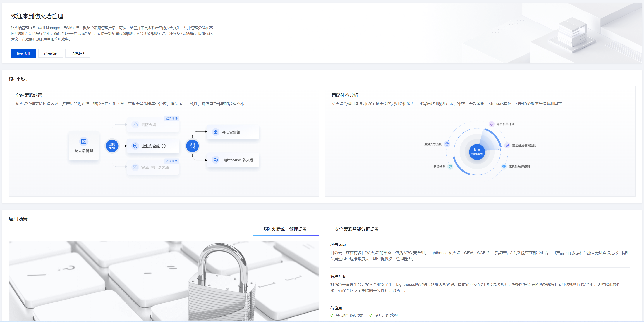Click the VPC安全组 lock icon
The image size is (644, 322).
[x=216, y=132]
